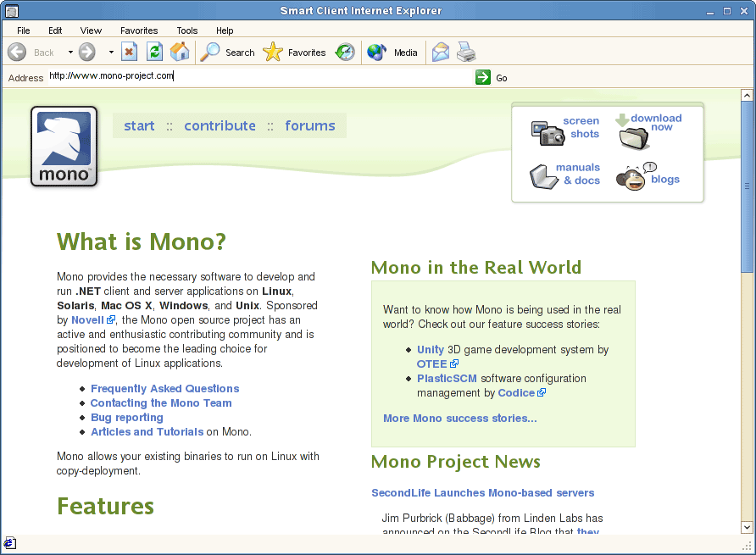Click the Media toolbar label

(x=405, y=53)
